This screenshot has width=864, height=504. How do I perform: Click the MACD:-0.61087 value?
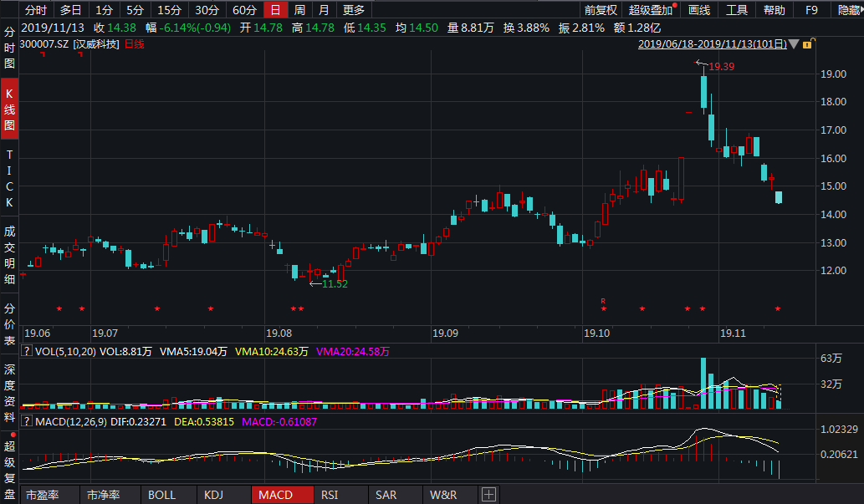click(x=279, y=422)
